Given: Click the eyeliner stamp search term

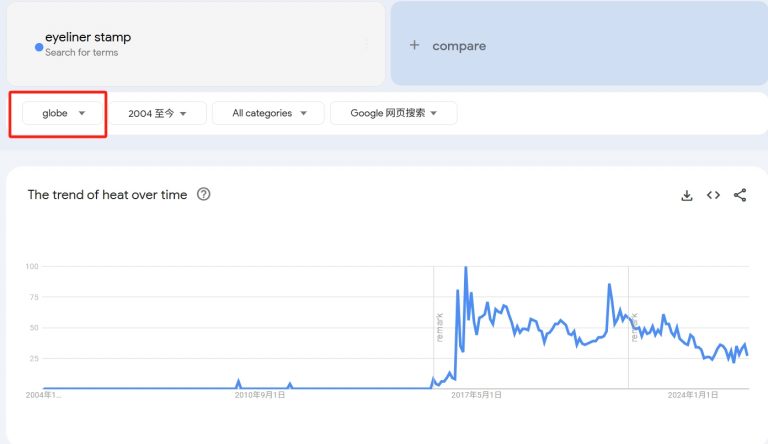Looking at the screenshot, I should pos(88,37).
